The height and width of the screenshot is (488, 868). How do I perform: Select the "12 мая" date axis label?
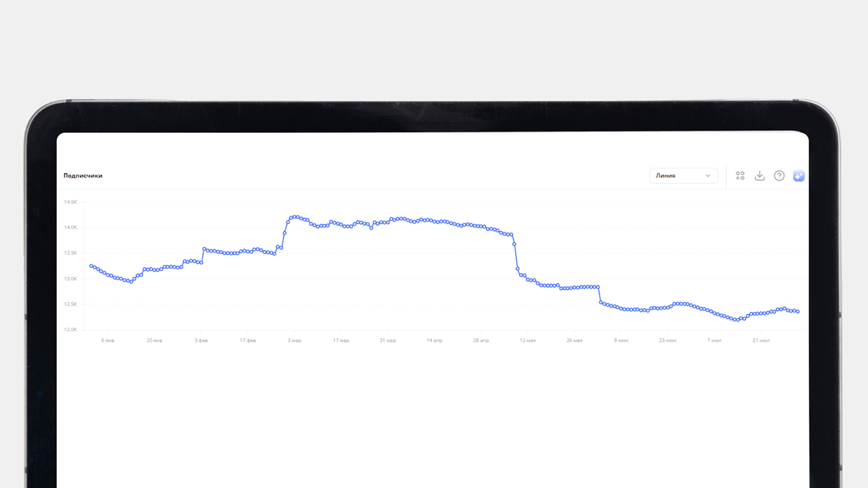tap(527, 340)
